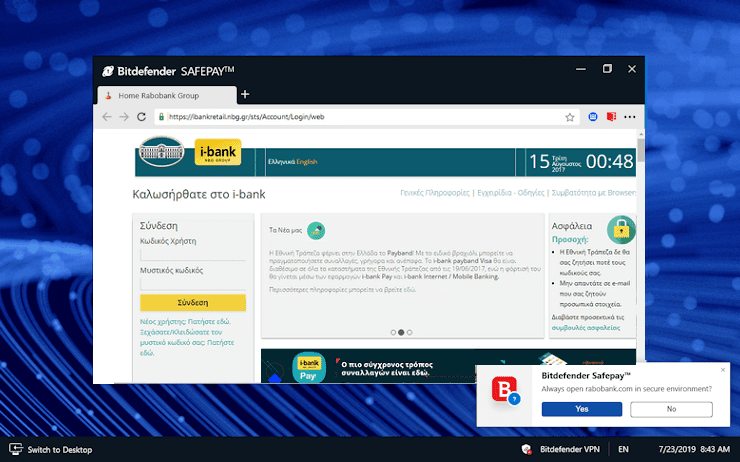
Task: Open the red bookmarks icon in toolbar
Action: 611,117
